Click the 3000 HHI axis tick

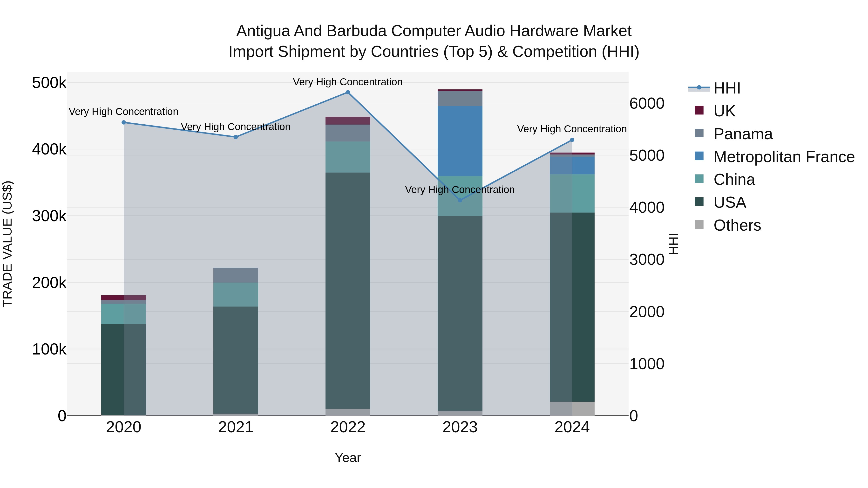pyautogui.click(x=647, y=260)
